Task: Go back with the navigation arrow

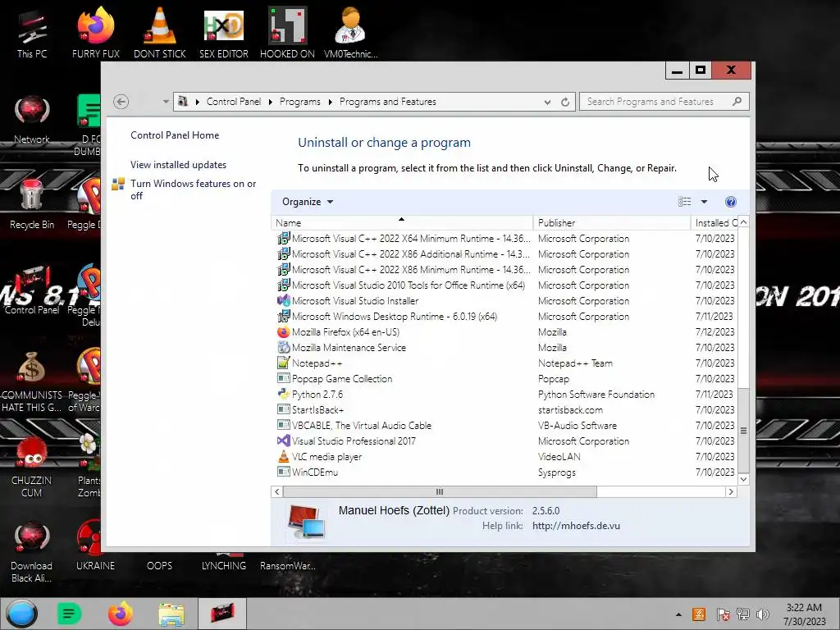Action: (121, 102)
